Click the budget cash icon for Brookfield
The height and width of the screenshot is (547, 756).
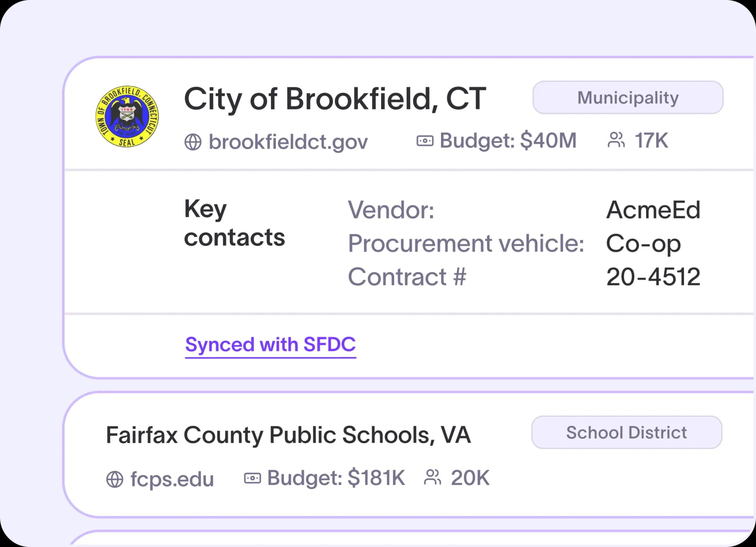425,140
